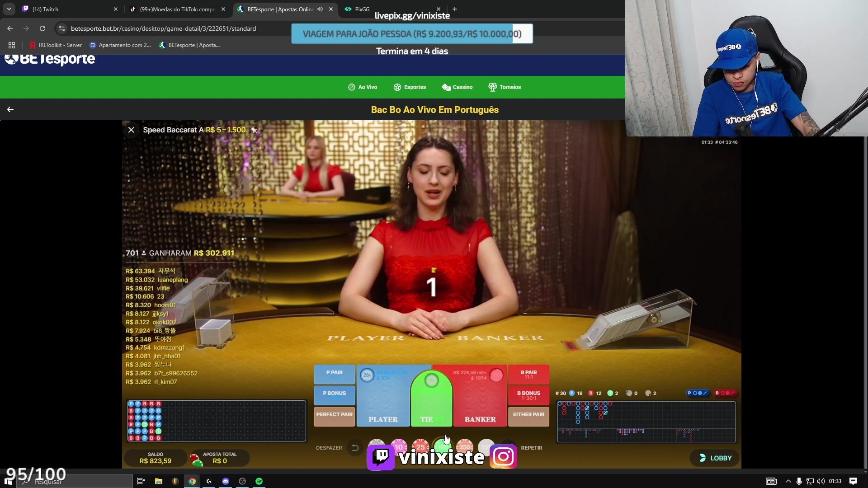Open the Esportes section
Viewport: 868px width, 488px height.
click(410, 87)
